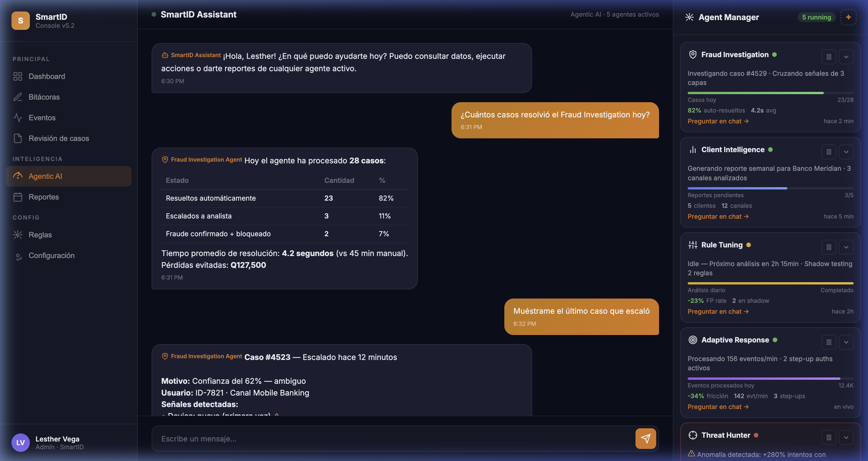Viewport: 868px width, 461px height.
Task: Click Preguntar en chat for Client Intelligence
Action: 718,216
